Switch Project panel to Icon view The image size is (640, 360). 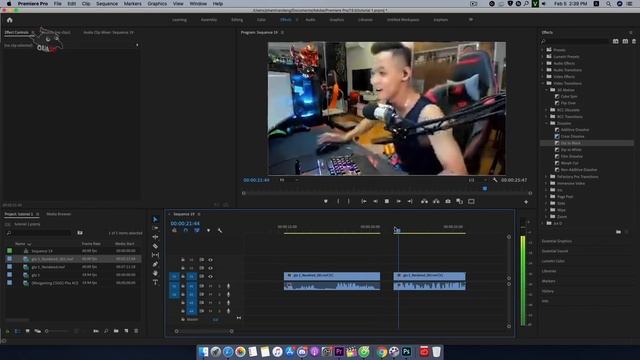tap(27, 331)
